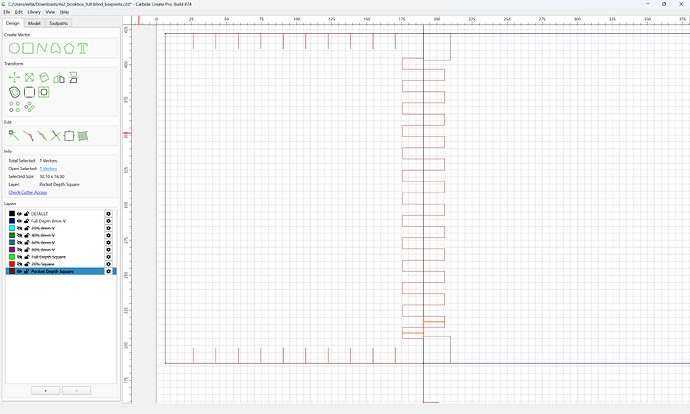This screenshot has height=414, width=690.
Task: Hide the DEFAULT layer with its eye icon
Action: click(19, 214)
